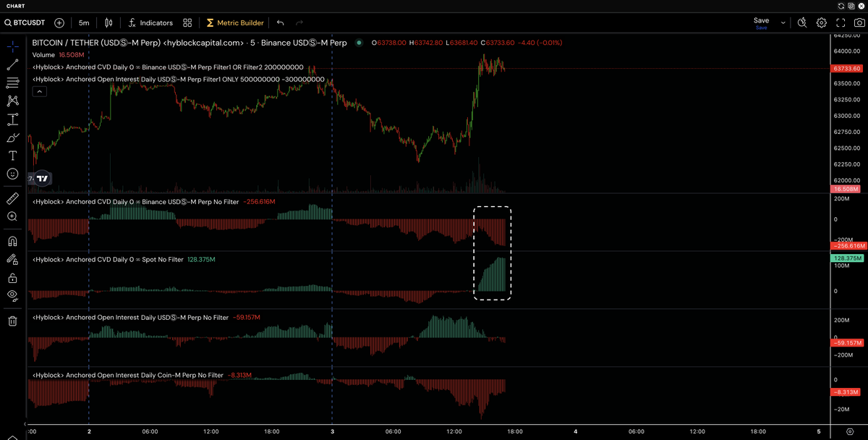Enter fullscreen mode
The height and width of the screenshot is (440, 868).
pos(841,23)
